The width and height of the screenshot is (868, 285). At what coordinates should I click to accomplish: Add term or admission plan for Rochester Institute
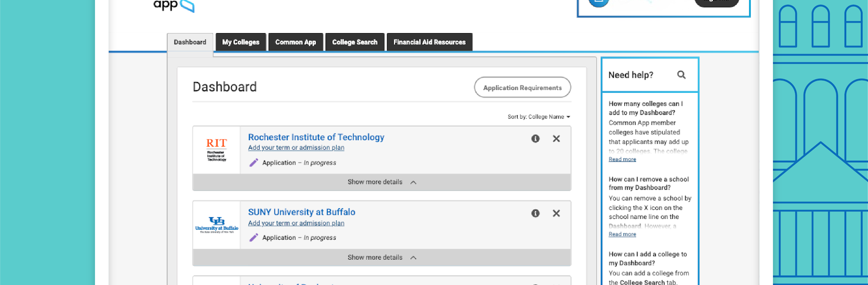point(296,147)
